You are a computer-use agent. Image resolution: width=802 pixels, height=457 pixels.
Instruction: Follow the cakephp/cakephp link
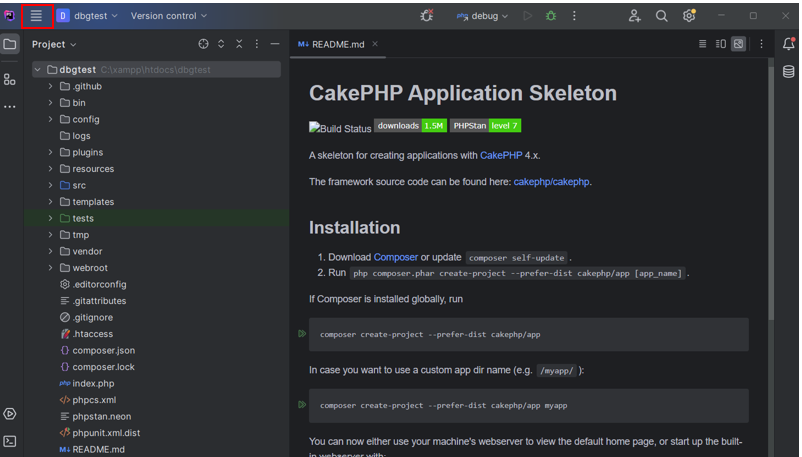[x=551, y=182]
